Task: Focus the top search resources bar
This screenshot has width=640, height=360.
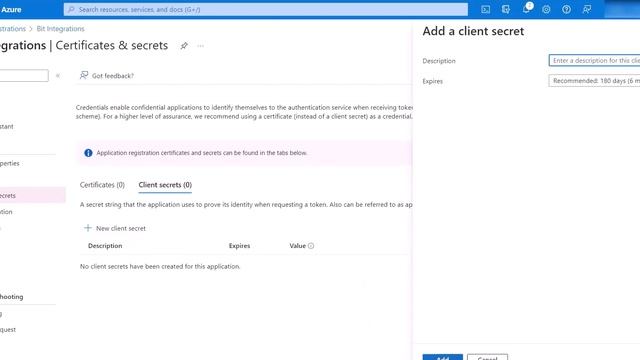Action: tap(266, 9)
